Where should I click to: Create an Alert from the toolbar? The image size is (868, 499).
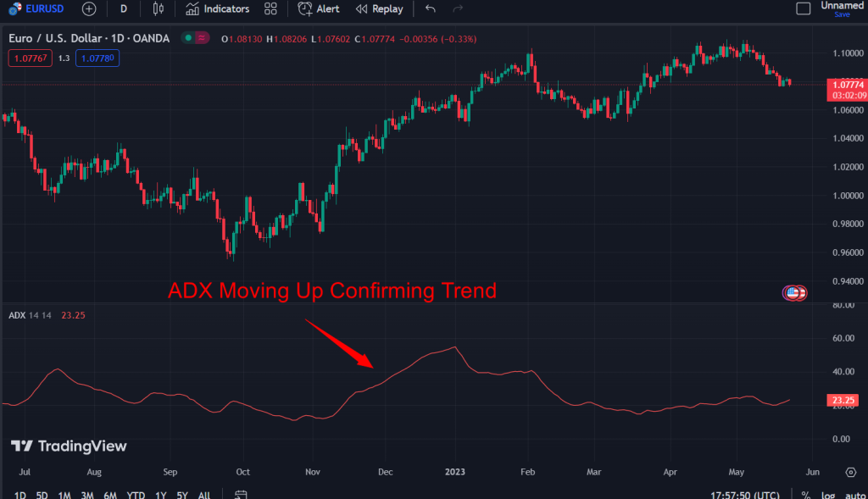pyautogui.click(x=319, y=9)
